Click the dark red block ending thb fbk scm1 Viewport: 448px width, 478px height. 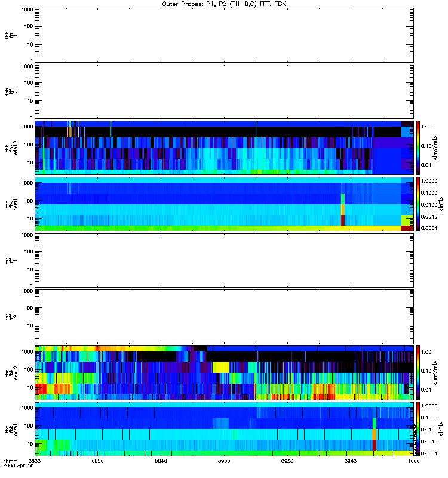click(407, 228)
